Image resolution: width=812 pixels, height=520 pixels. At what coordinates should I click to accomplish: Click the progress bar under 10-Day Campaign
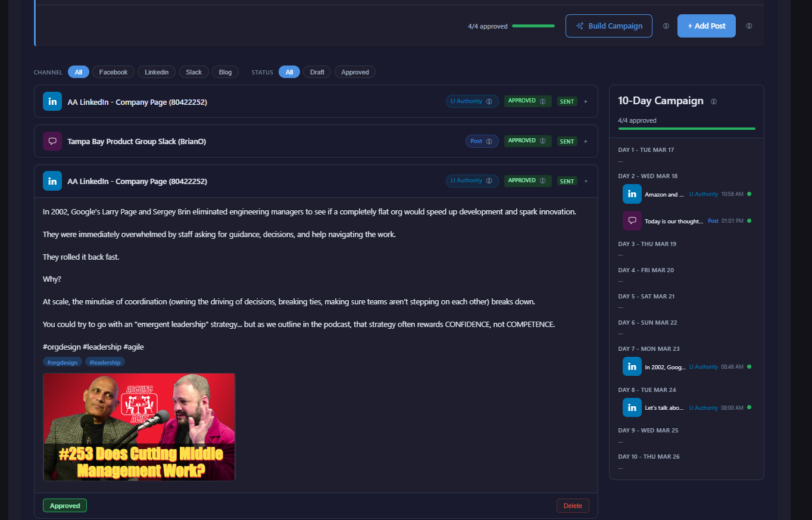[686, 129]
